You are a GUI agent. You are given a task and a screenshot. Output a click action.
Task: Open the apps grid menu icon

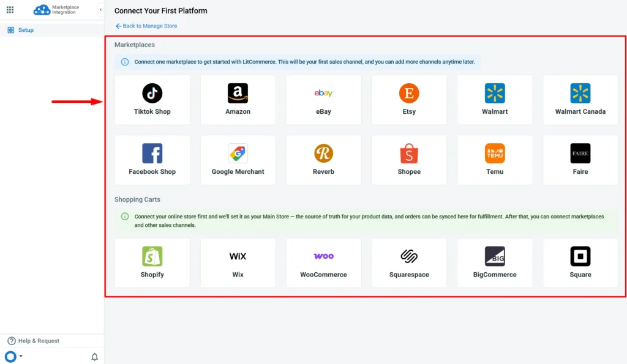10,10
